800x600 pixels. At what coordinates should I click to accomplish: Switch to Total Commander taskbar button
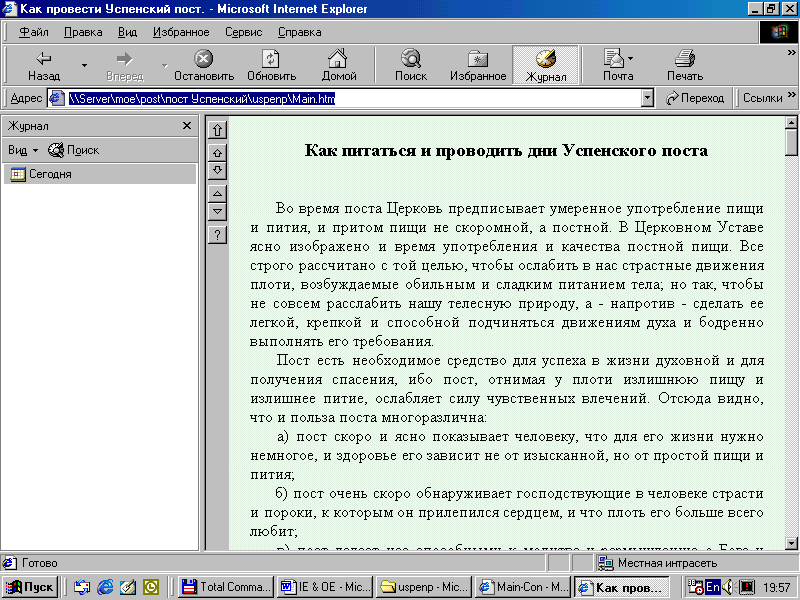226,587
